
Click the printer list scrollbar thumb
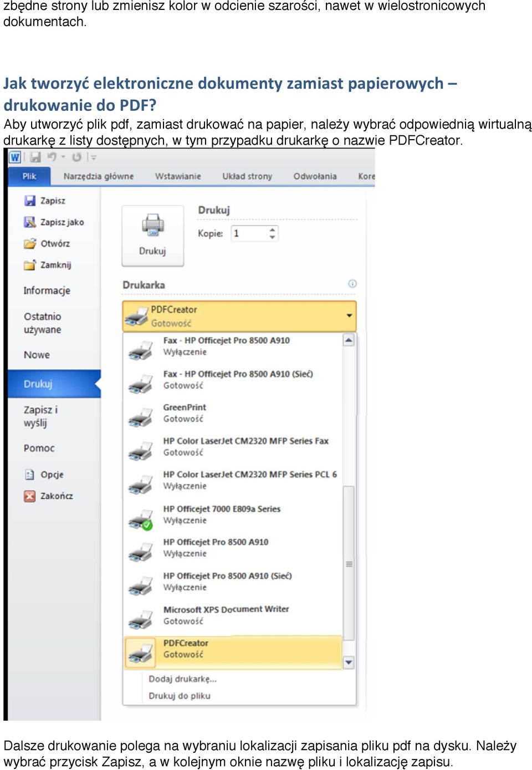pyautogui.click(x=349, y=563)
